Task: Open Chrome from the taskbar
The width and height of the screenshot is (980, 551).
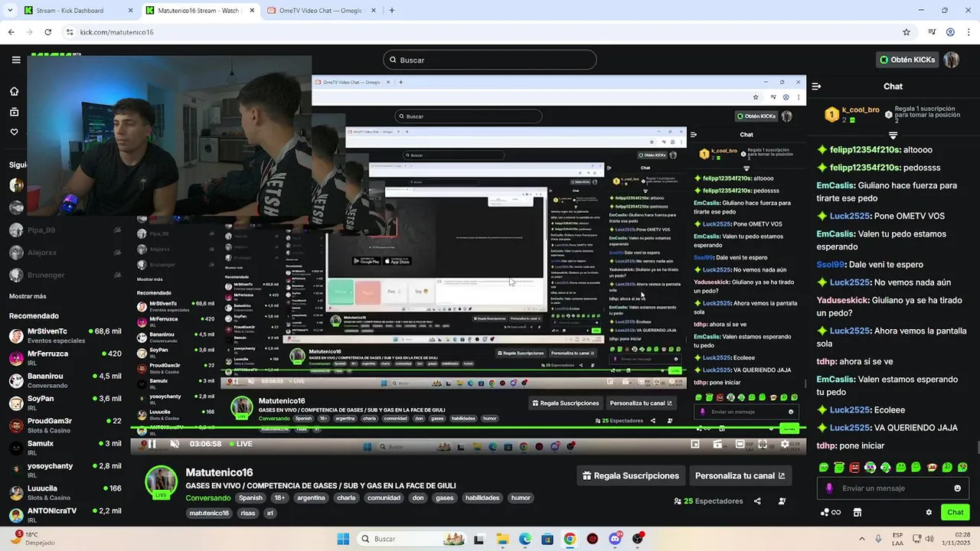Action: pyautogui.click(x=570, y=539)
